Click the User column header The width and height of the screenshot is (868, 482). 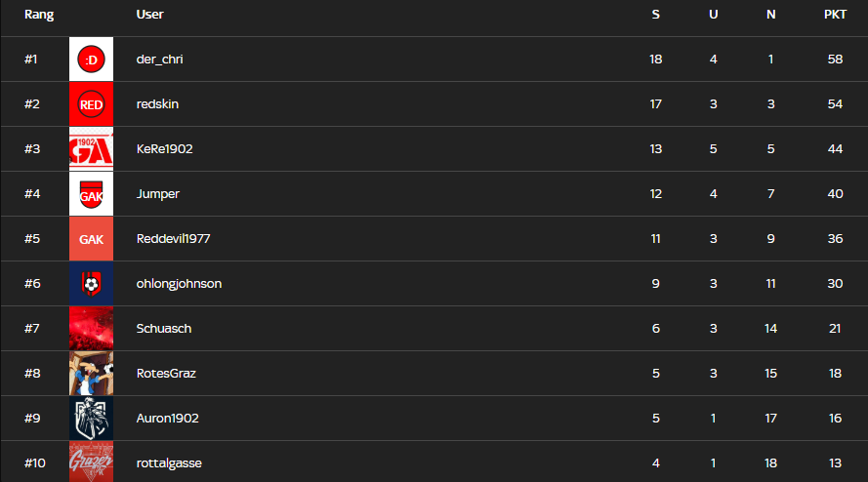point(149,15)
